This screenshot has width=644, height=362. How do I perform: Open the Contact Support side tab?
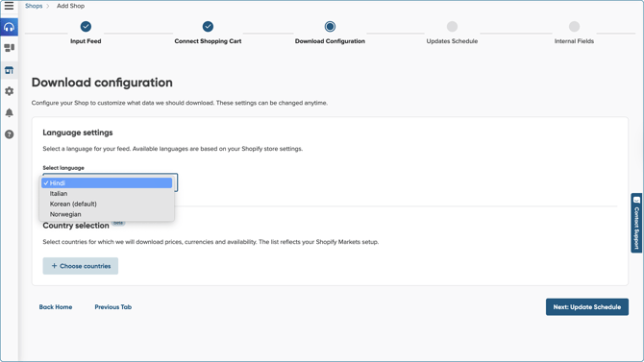pyautogui.click(x=636, y=223)
